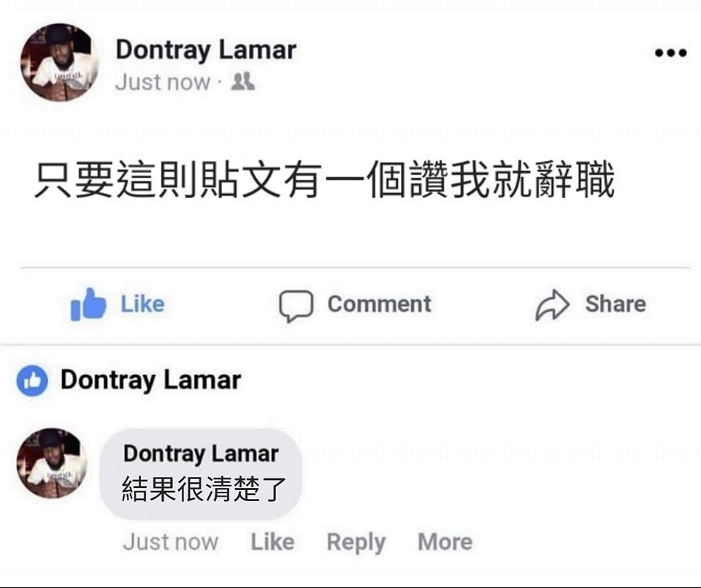701x588 pixels.
Task: Click the Chinese post text body
Action: tap(324, 180)
